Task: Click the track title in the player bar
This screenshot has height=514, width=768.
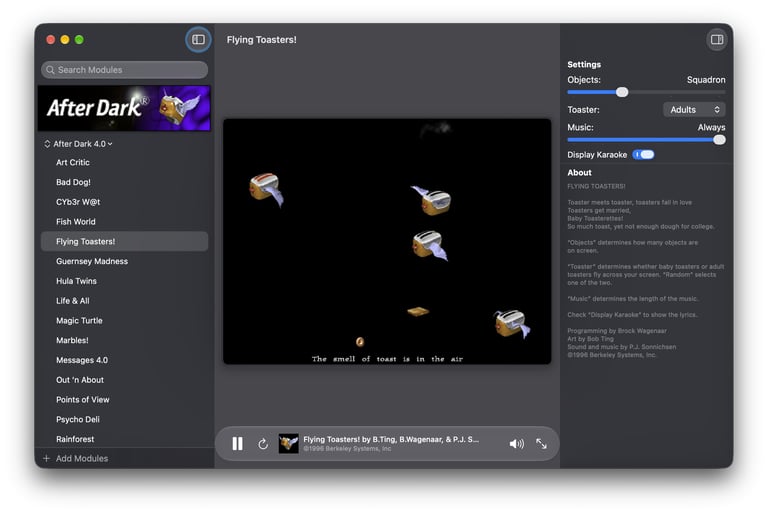Action: click(391, 440)
